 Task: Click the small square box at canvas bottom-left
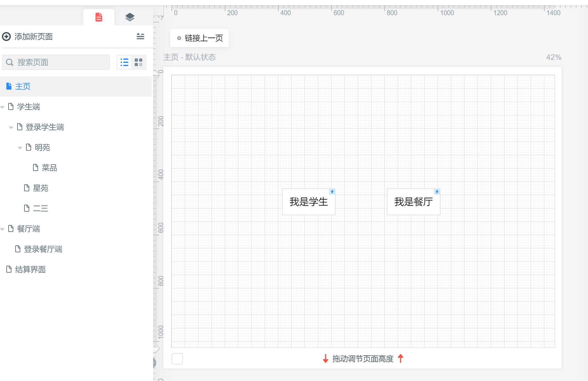177,359
